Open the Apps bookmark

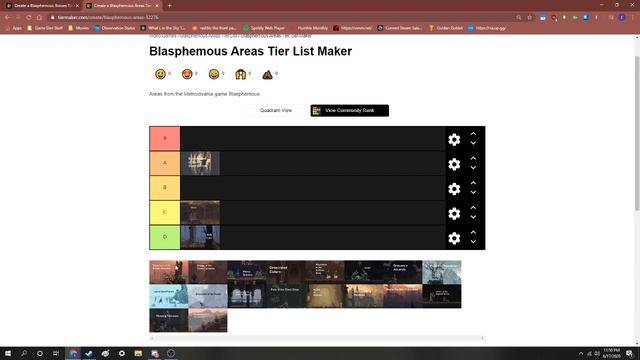(x=13, y=28)
